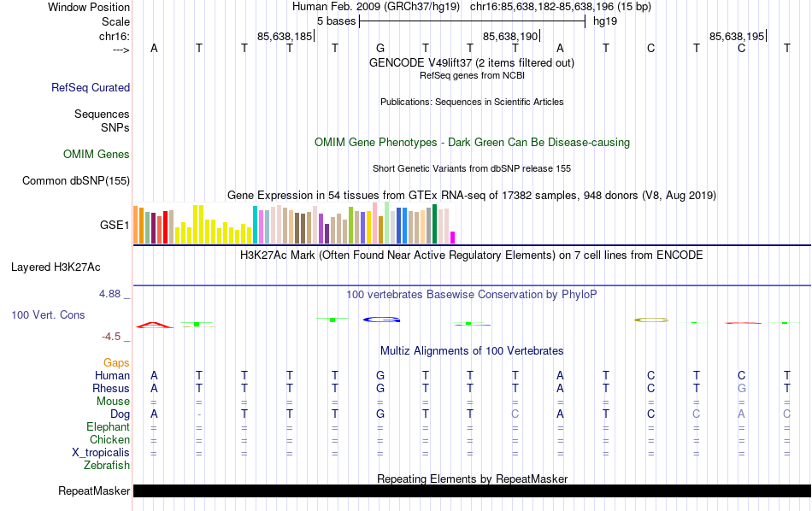Click the magenta bar ending the GTEx chart
The width and height of the screenshot is (812, 511).
(453, 238)
